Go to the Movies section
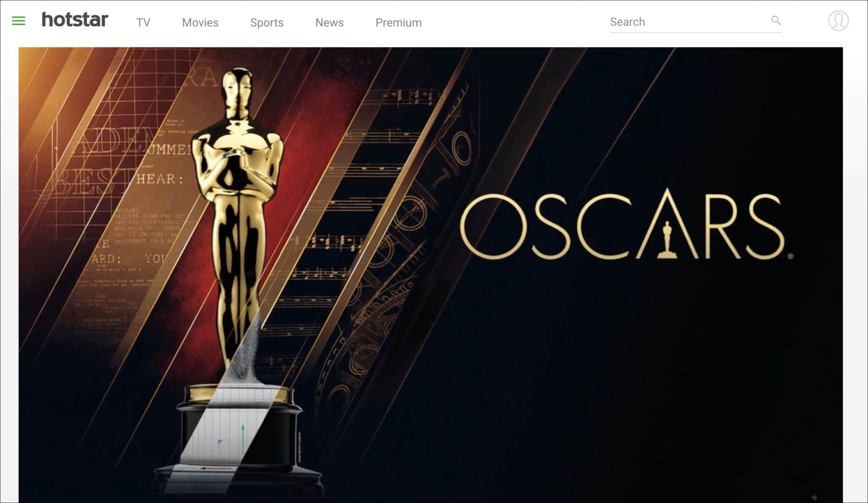Viewport: 868px width, 503px height. 200,22
